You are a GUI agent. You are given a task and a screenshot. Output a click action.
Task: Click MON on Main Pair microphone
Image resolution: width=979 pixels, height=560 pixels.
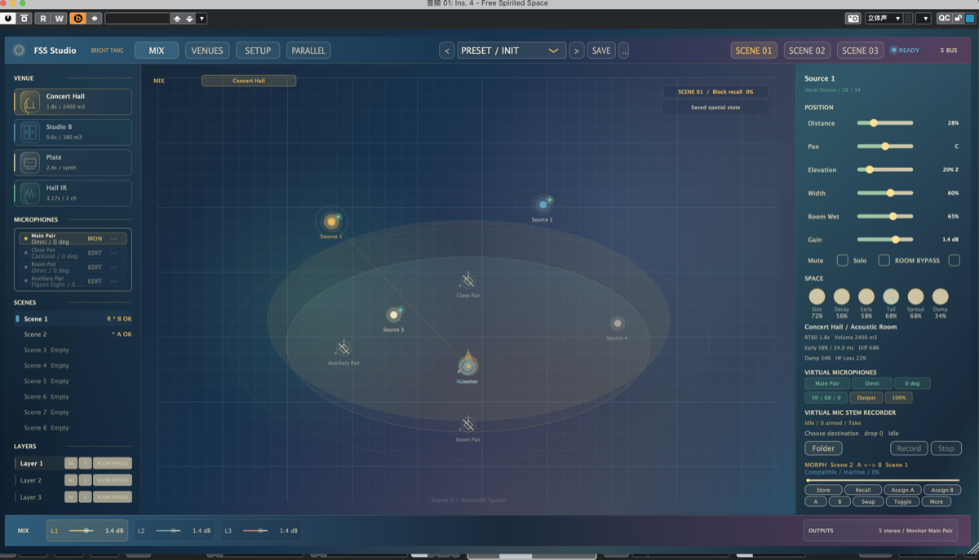pos(95,239)
